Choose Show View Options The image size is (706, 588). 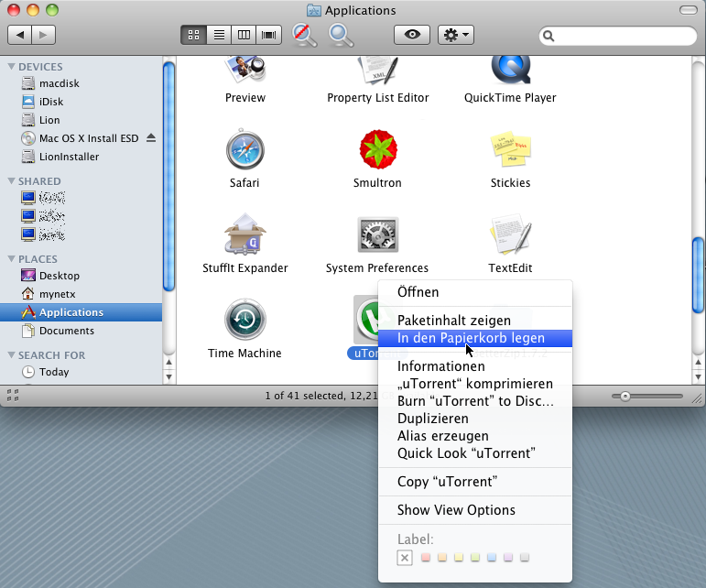click(475, 510)
